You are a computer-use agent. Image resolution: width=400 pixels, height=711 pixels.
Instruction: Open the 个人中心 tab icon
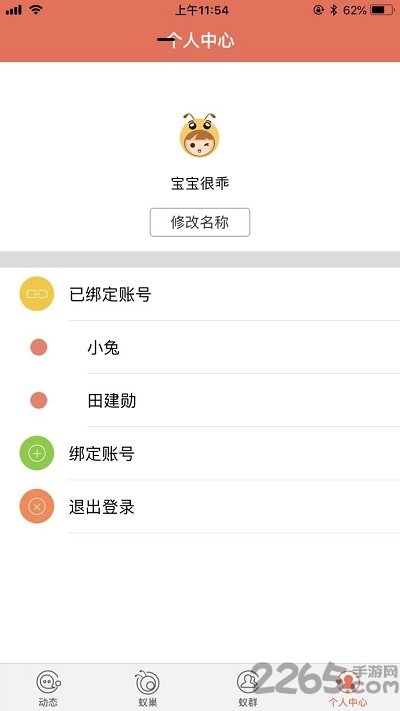348,682
